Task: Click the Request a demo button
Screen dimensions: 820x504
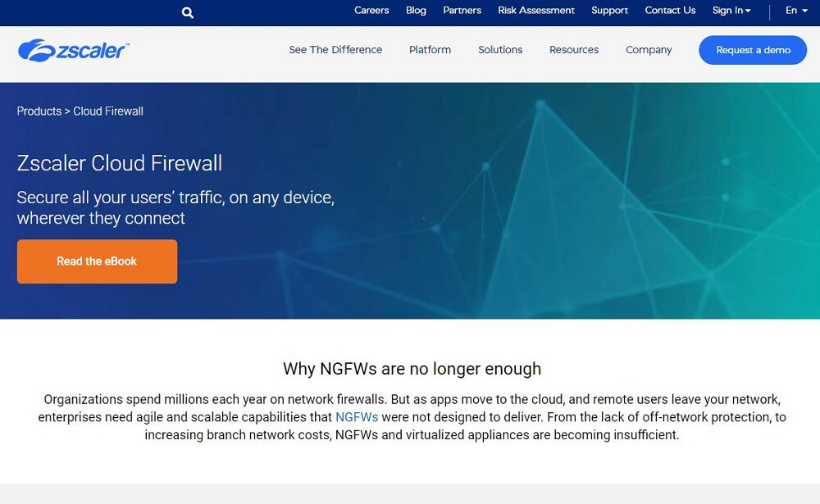Action: [752, 50]
